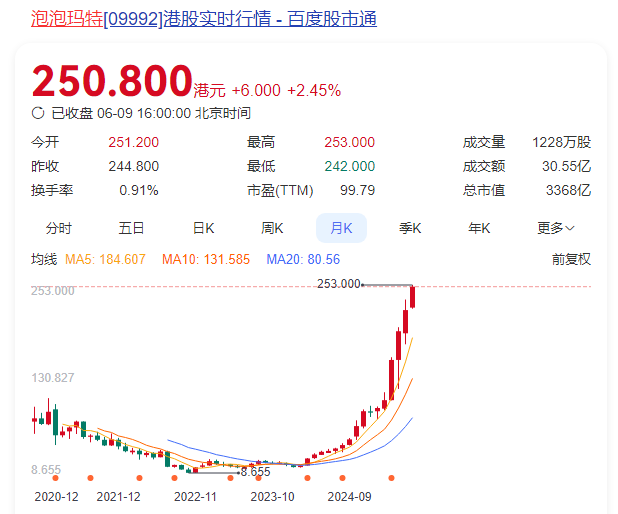Viewport: 618px width, 514px height.
Task: Click the orange event dot above 2024-09
Action: [343, 478]
